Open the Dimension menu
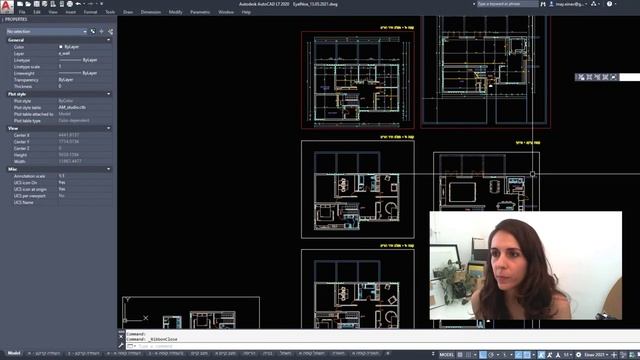Viewport: 640px width, 360px height. [151, 12]
